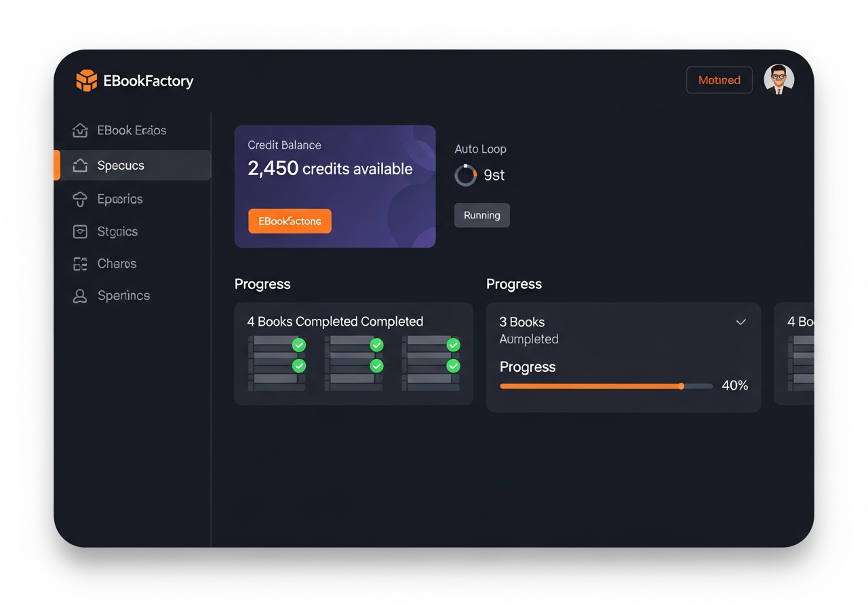The height and width of the screenshot is (608, 868).
Task: Click the orange EBookFactorie button
Action: click(290, 221)
